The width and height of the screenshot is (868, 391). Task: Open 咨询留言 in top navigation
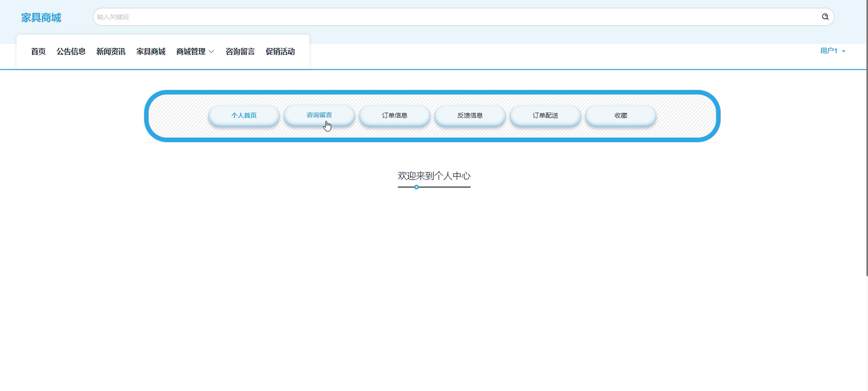click(240, 52)
